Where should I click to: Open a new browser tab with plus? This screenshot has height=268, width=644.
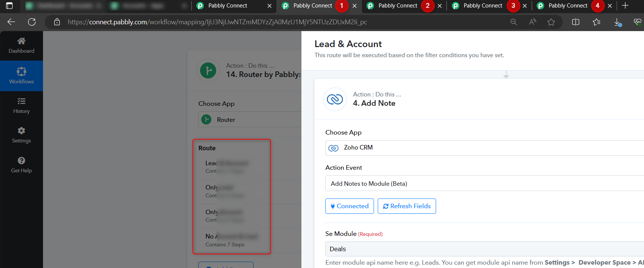click(x=625, y=6)
